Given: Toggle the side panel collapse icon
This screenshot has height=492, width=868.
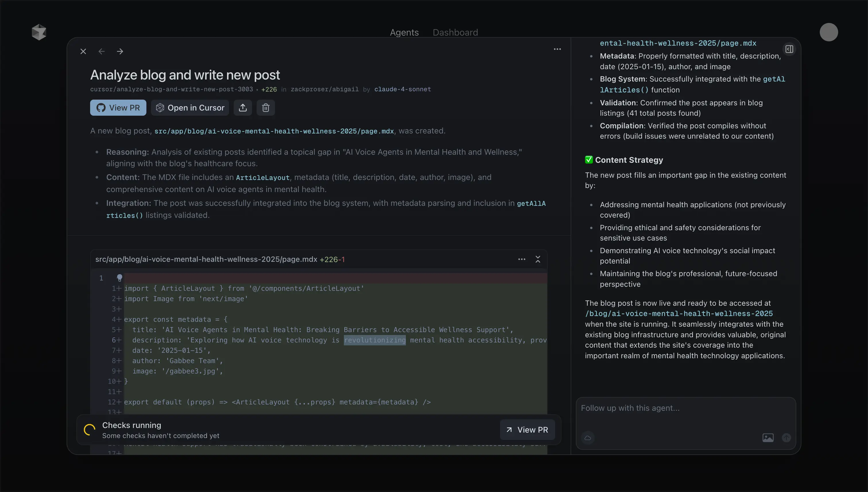Looking at the screenshot, I should click(789, 49).
